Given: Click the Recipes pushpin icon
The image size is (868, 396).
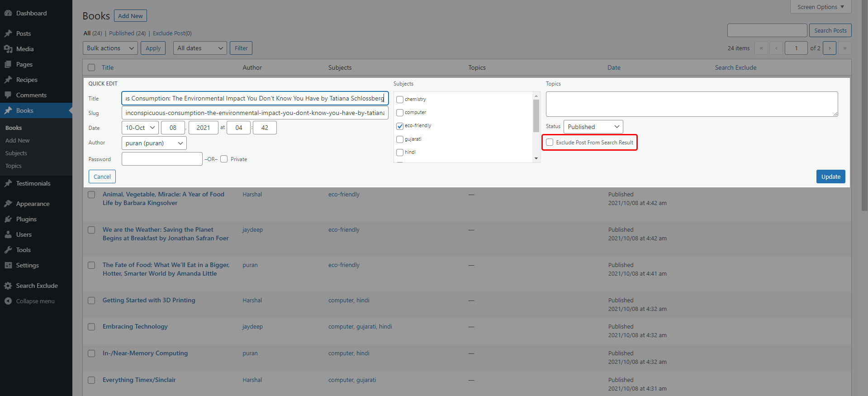Looking at the screenshot, I should [x=8, y=80].
